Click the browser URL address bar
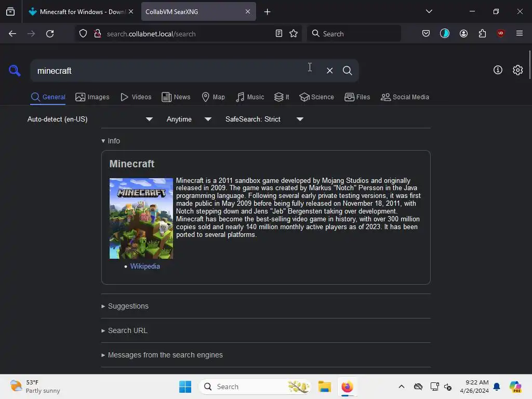Image resolution: width=532 pixels, height=399 pixels. [x=188, y=34]
